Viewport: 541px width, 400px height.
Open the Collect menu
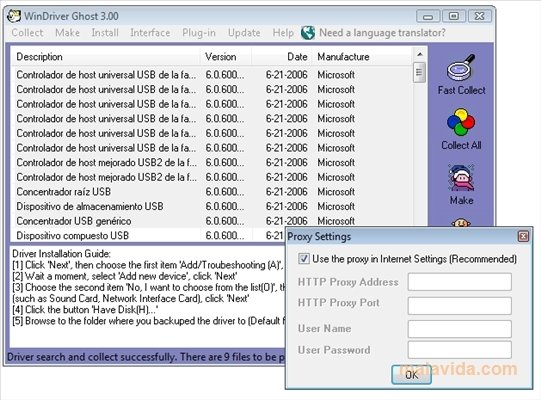(27, 33)
